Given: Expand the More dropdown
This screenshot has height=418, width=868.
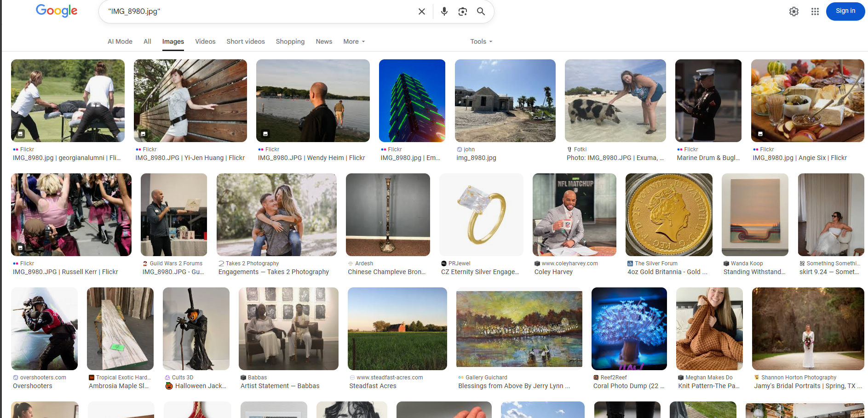Looking at the screenshot, I should click(x=354, y=41).
